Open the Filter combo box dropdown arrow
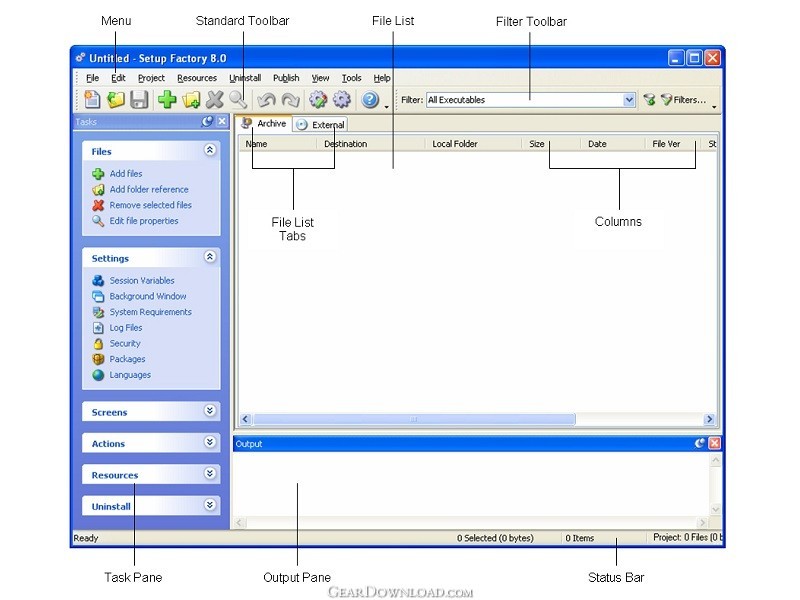 tap(629, 100)
